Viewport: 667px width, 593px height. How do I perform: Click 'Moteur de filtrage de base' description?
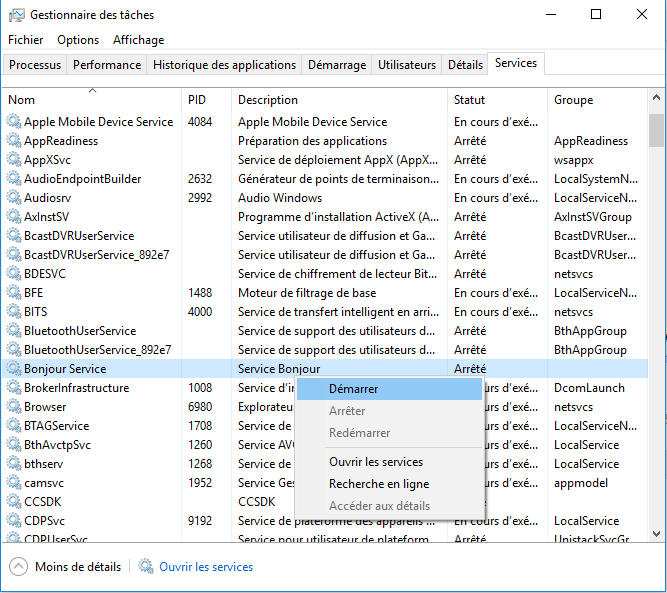[307, 293]
